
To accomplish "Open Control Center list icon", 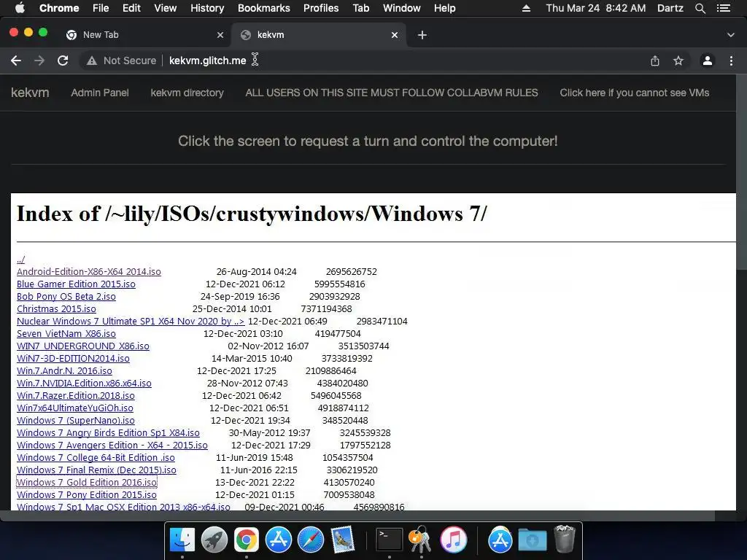I will pos(724,8).
